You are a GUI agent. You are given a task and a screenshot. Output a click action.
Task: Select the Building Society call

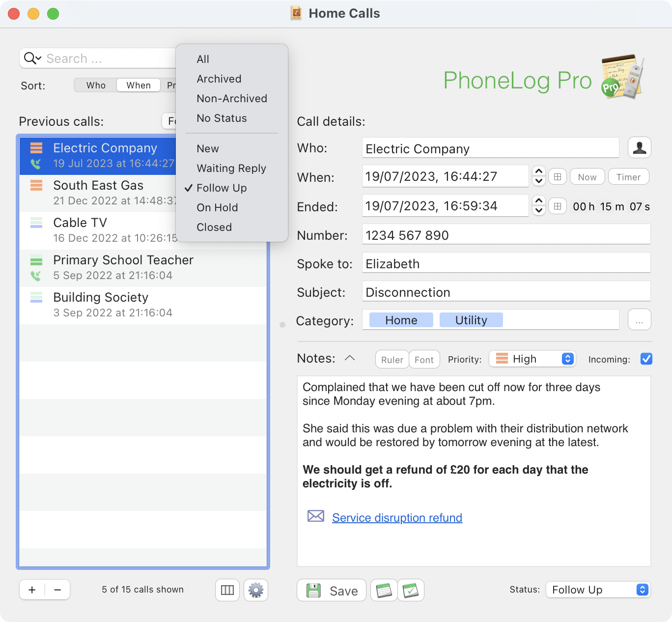(143, 305)
